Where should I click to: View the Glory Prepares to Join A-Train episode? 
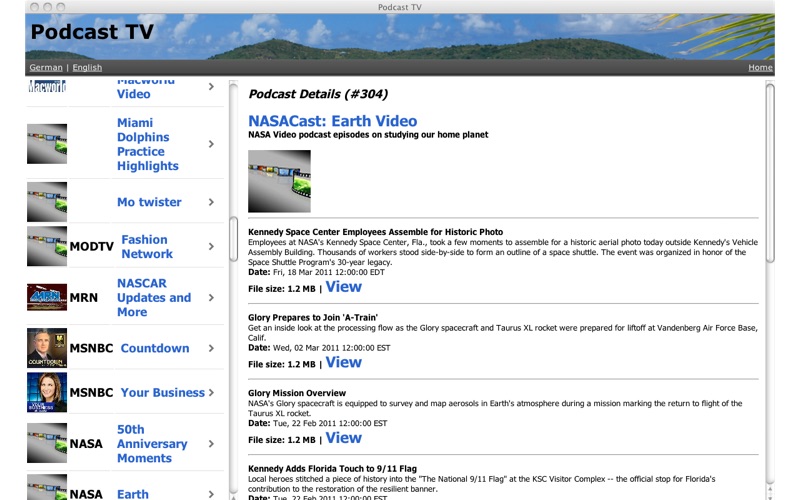343,362
